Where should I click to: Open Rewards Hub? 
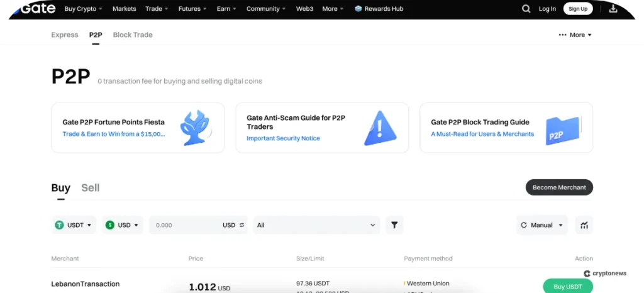pyautogui.click(x=379, y=9)
